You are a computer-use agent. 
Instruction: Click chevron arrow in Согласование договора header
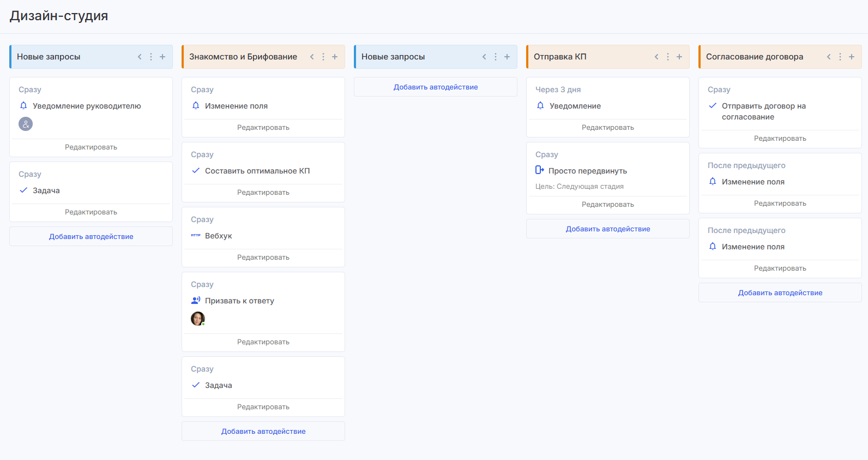tap(829, 57)
